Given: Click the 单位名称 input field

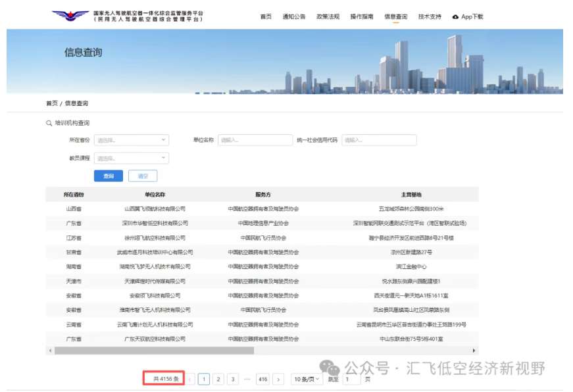Looking at the screenshot, I should point(255,140).
